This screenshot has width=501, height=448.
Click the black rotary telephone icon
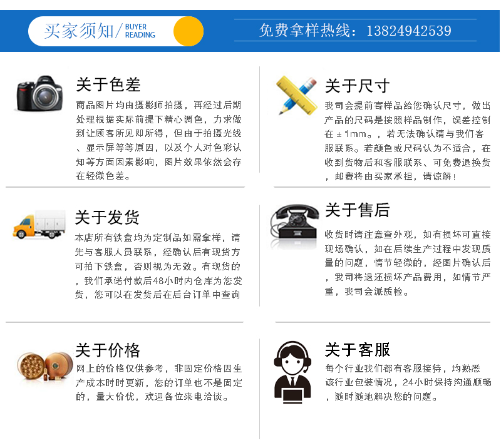pyautogui.click(x=294, y=222)
